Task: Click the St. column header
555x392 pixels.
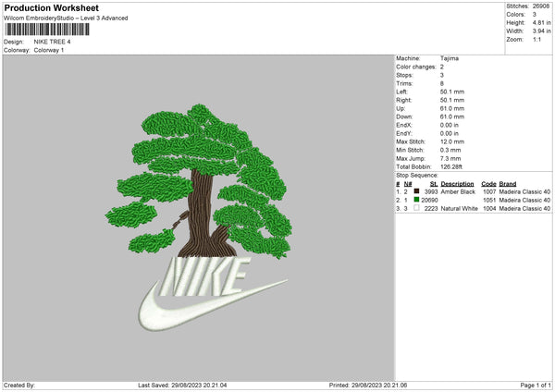Action: coord(433,184)
